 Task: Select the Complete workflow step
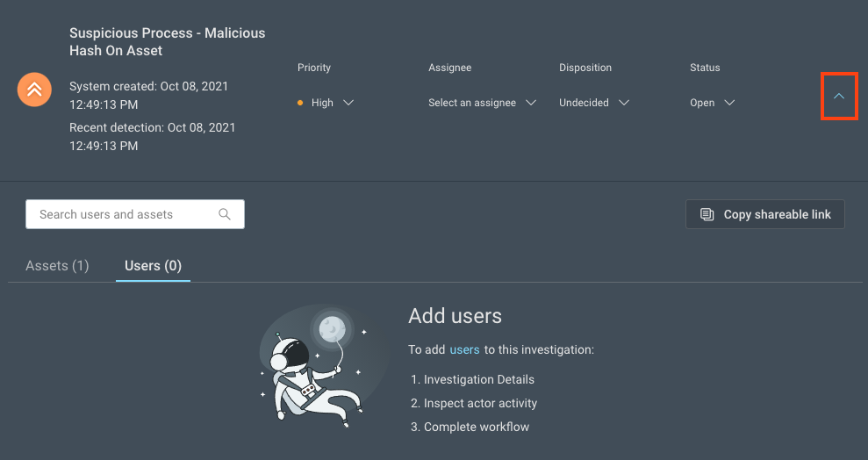point(477,427)
